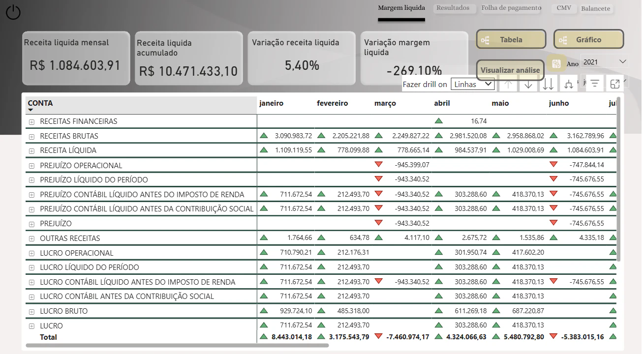Click the Gráfico button

588,39
